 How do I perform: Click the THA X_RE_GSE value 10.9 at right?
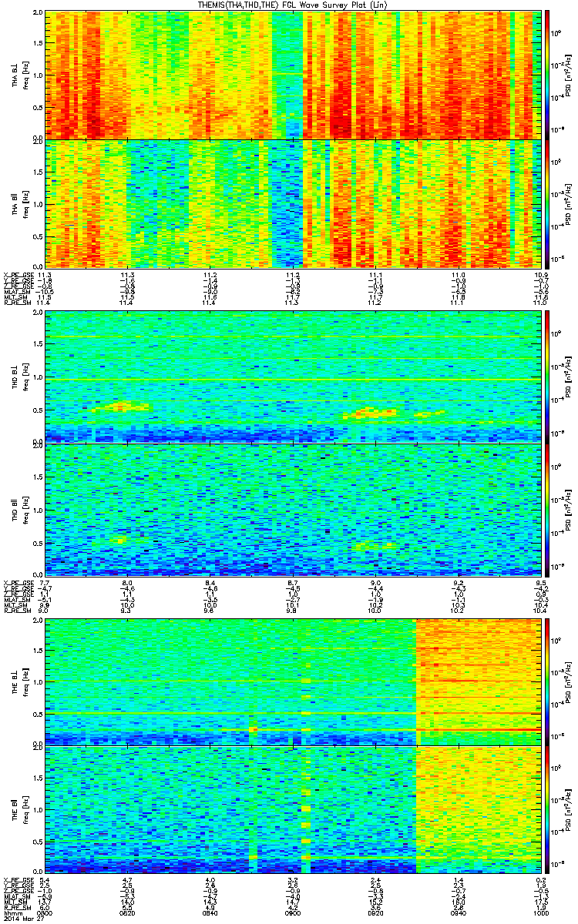pyautogui.click(x=539, y=274)
